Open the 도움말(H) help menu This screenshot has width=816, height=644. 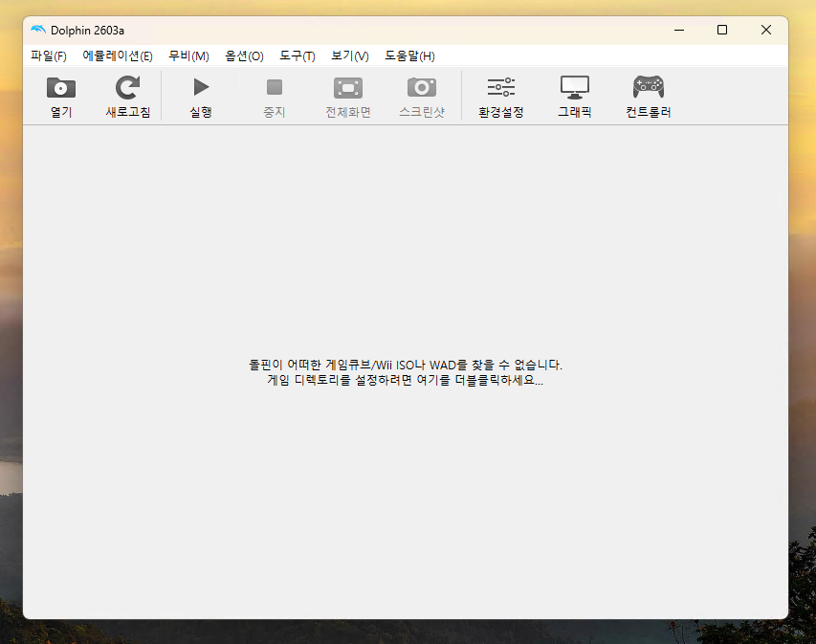tap(409, 56)
